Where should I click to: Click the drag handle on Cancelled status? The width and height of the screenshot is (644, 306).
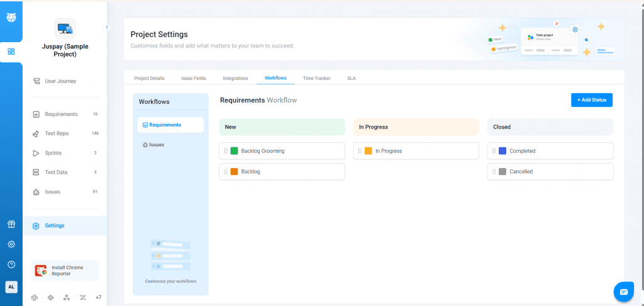(x=494, y=171)
